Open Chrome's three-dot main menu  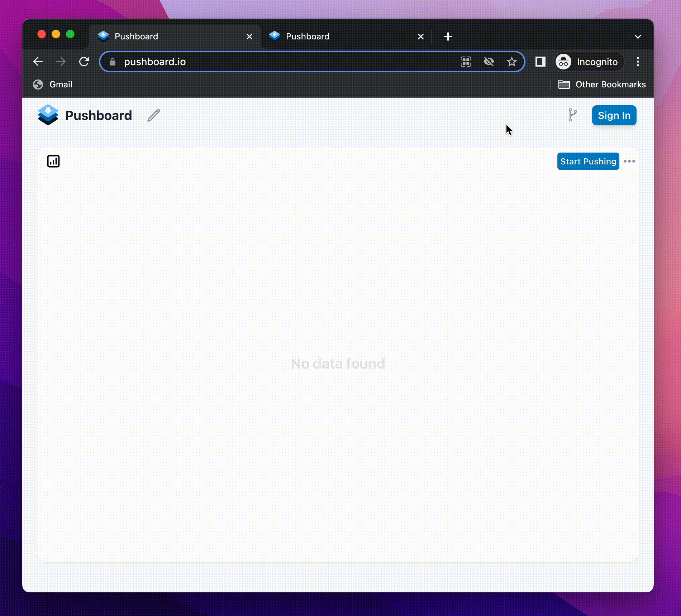638,62
